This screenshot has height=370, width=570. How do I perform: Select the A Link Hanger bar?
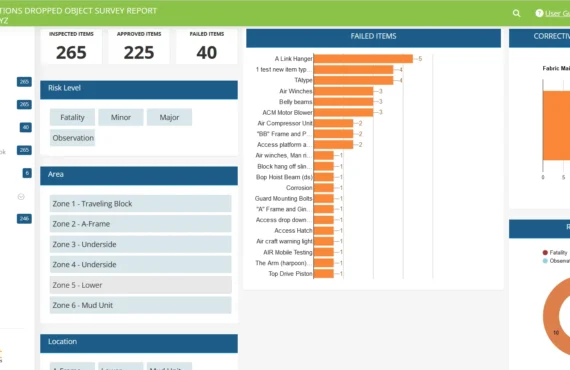coord(363,59)
